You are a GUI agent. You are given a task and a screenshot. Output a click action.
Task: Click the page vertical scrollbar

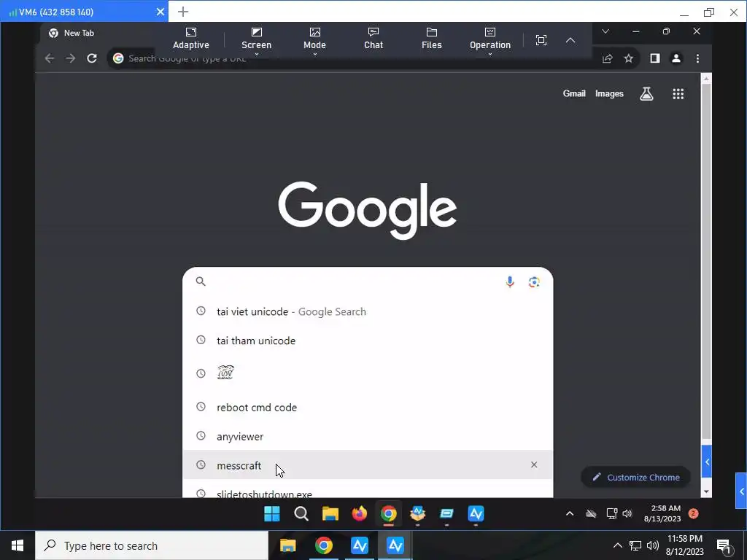706,262
